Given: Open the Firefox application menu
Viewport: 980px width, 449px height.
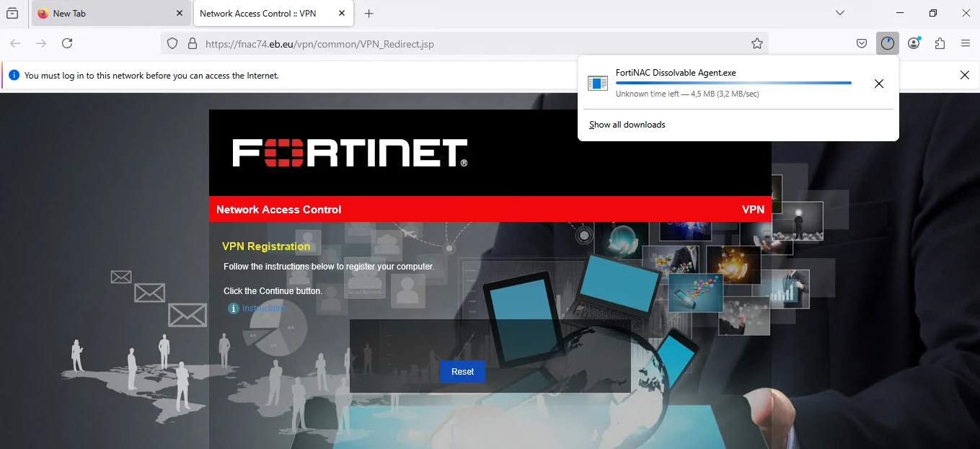Looking at the screenshot, I should (x=966, y=43).
